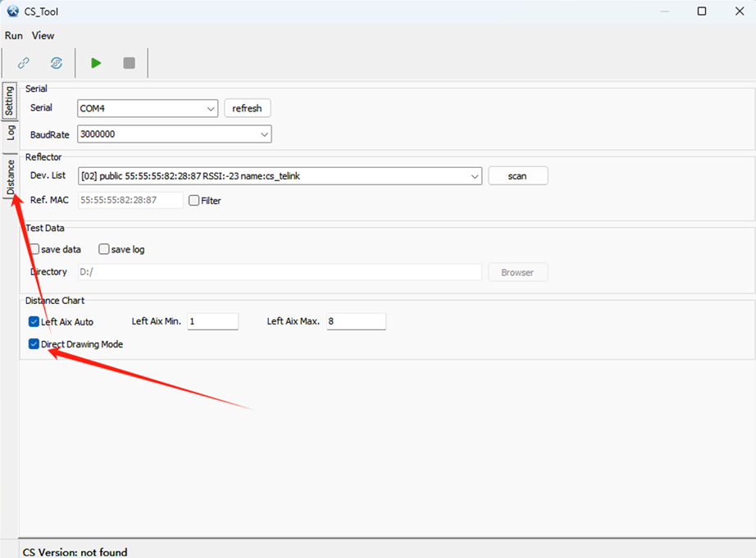Open the Run menu
756x558 pixels.
click(13, 35)
